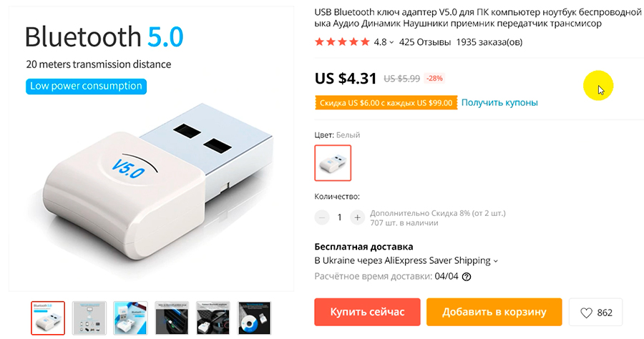Click the delivery time help question icon

click(467, 277)
